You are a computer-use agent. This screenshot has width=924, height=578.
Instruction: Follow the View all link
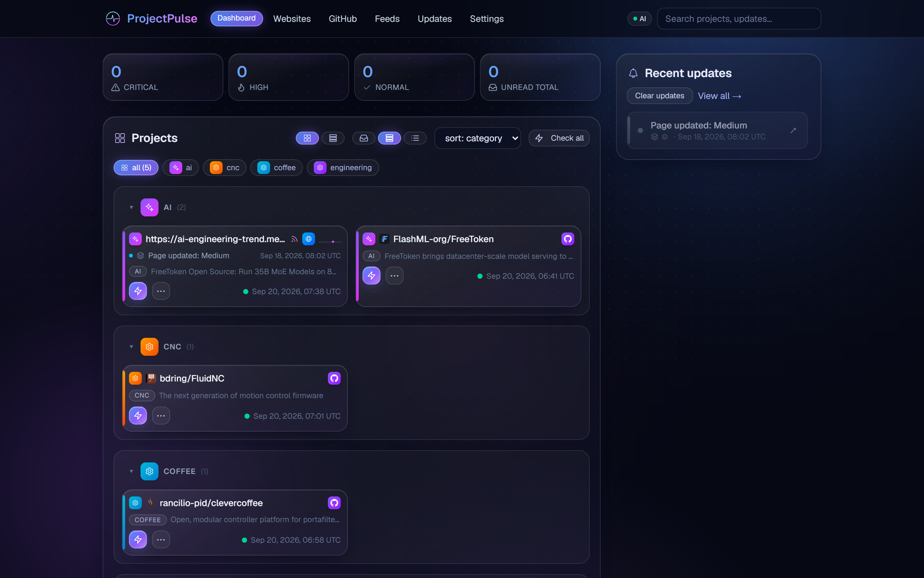click(719, 96)
